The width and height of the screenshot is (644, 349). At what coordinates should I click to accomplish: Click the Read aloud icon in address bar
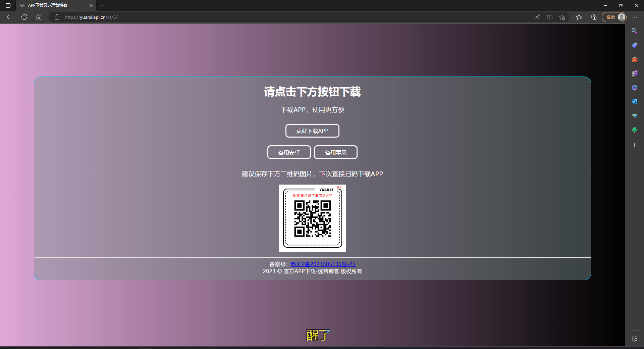pyautogui.click(x=538, y=17)
